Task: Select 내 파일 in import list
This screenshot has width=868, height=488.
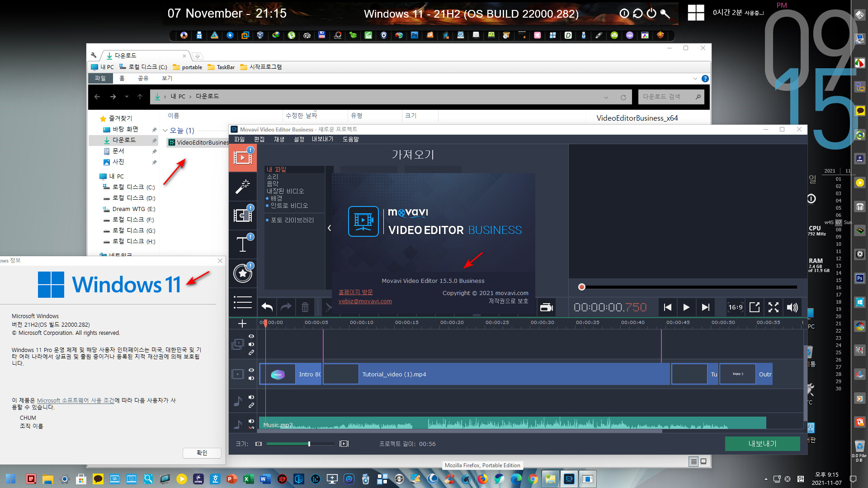Action: point(276,169)
